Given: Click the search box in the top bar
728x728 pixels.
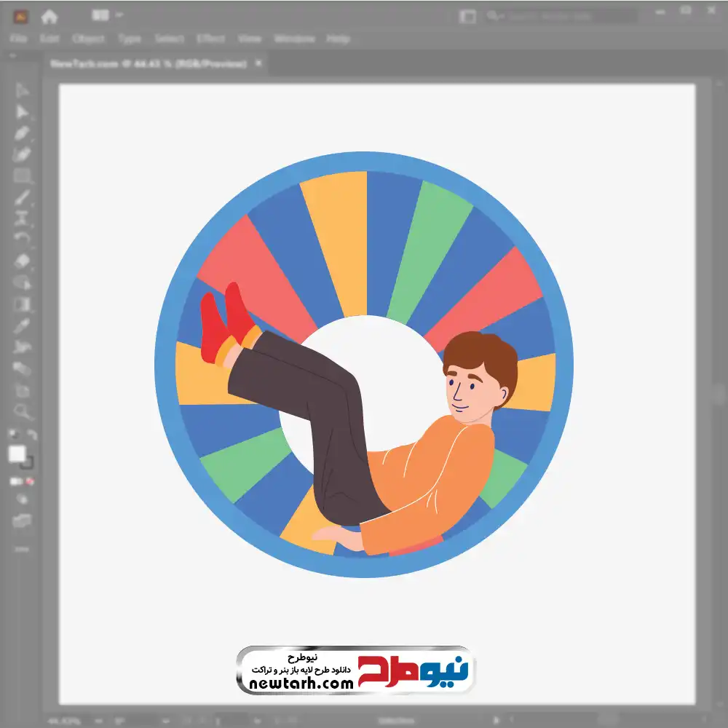Looking at the screenshot, I should pyautogui.click(x=561, y=16).
